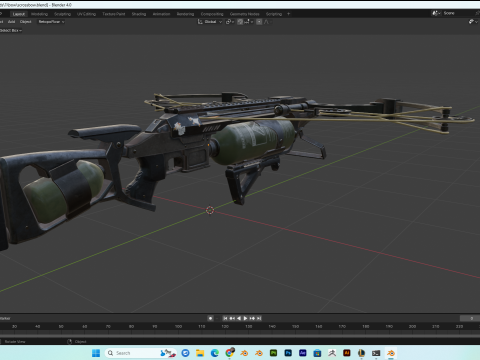This screenshot has width=480, height=360.
Task: Switch to UV Editing workspace
Action: (x=86, y=14)
